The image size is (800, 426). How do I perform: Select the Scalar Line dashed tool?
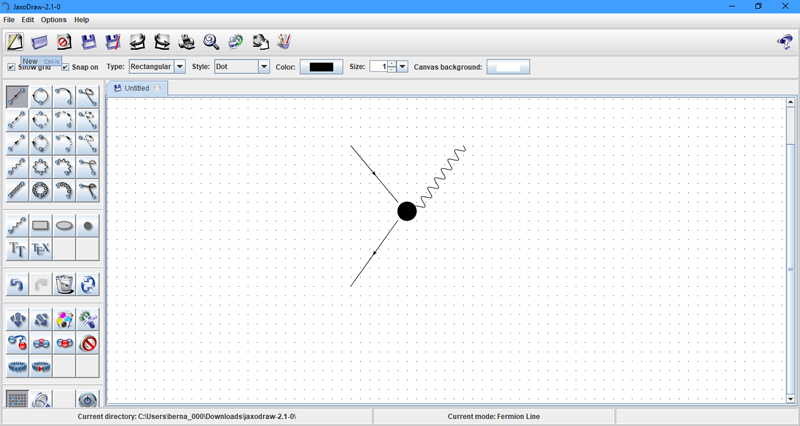point(17,120)
